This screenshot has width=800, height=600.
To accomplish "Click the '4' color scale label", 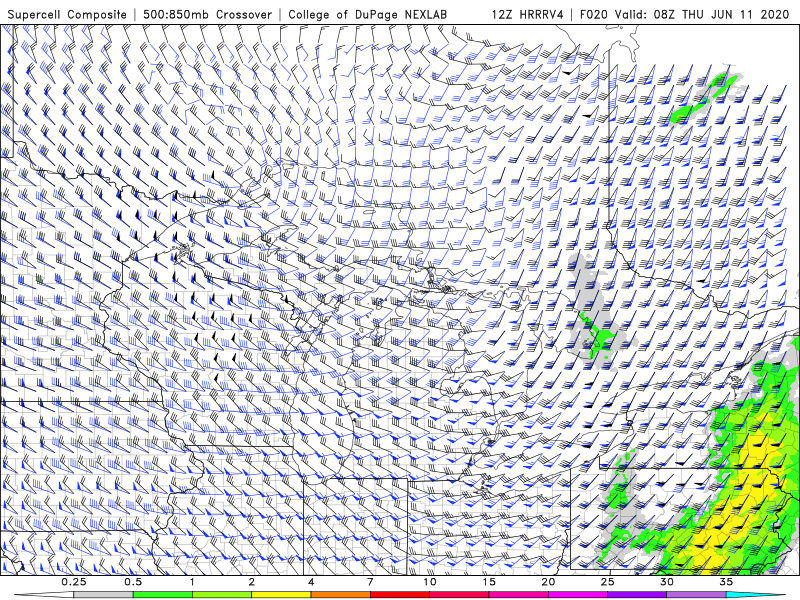I will tap(311, 582).
